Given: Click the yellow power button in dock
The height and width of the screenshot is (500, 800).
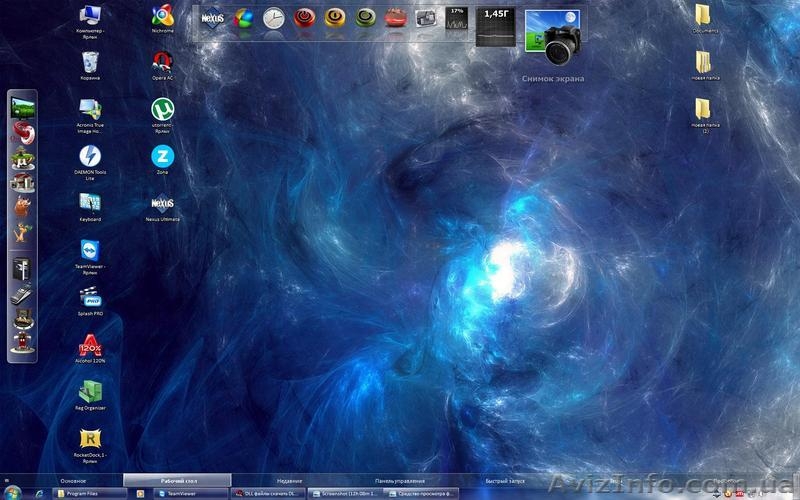Looking at the screenshot, I should pos(335,17).
